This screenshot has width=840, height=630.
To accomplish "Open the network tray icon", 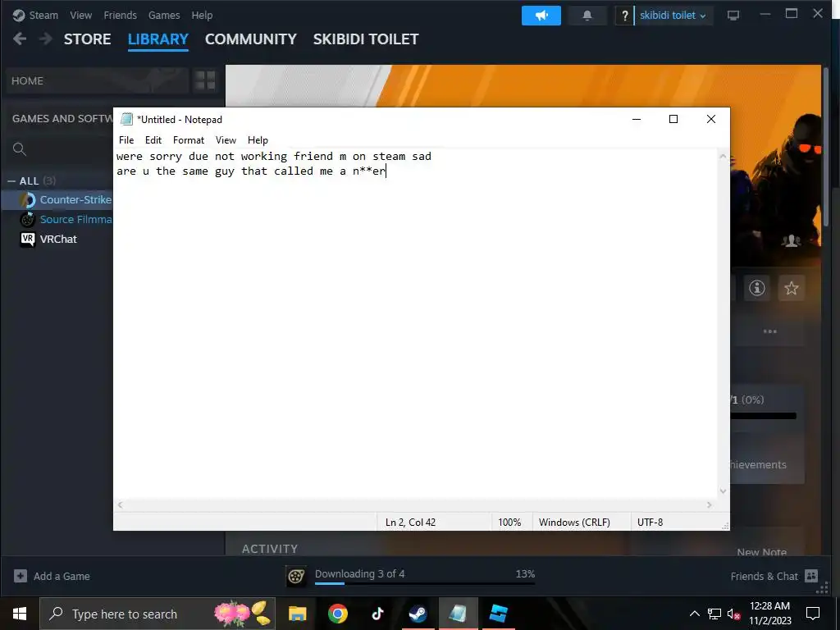I will click(x=714, y=614).
